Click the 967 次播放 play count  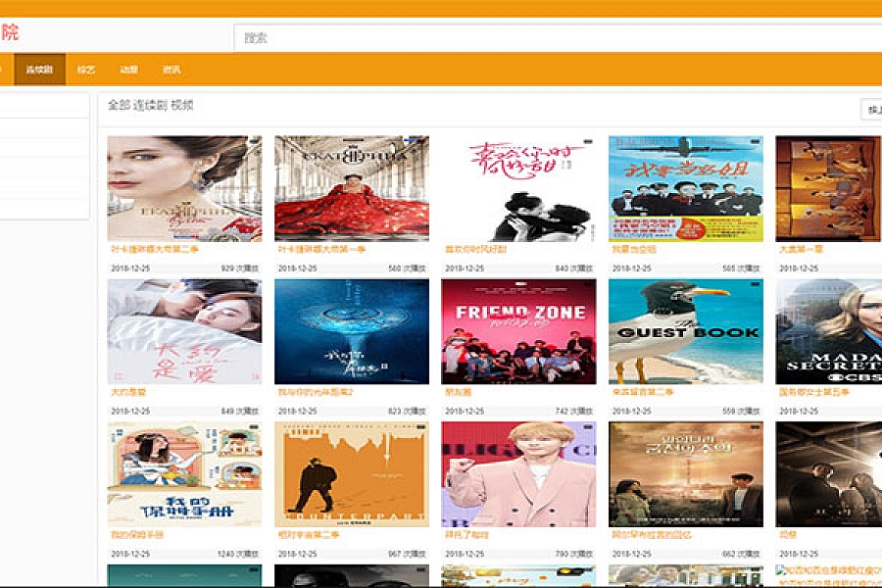point(407,555)
